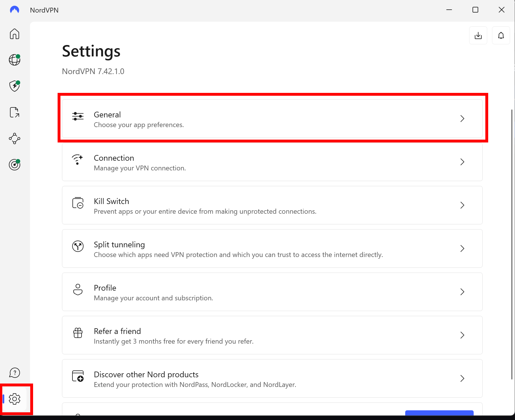Click the NordVPN 7.42.1.0 version text
The width and height of the screenshot is (515, 420).
93,71
